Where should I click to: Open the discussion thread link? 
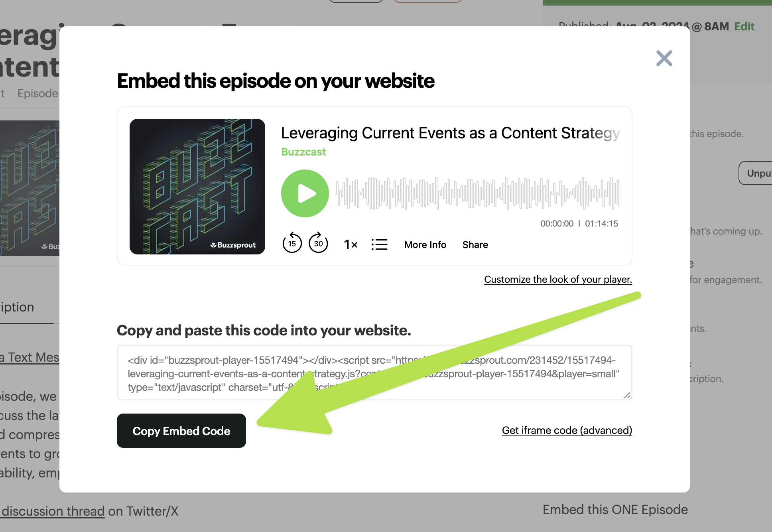pyautogui.click(x=53, y=511)
